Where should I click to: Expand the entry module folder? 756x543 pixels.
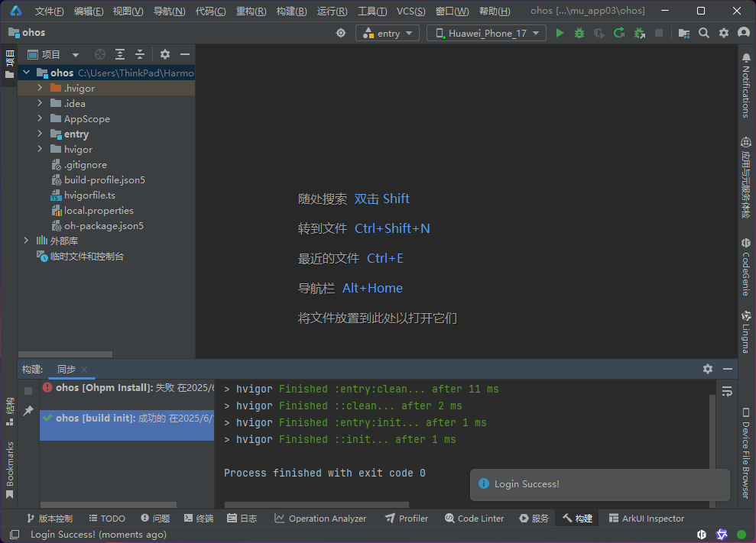40,134
